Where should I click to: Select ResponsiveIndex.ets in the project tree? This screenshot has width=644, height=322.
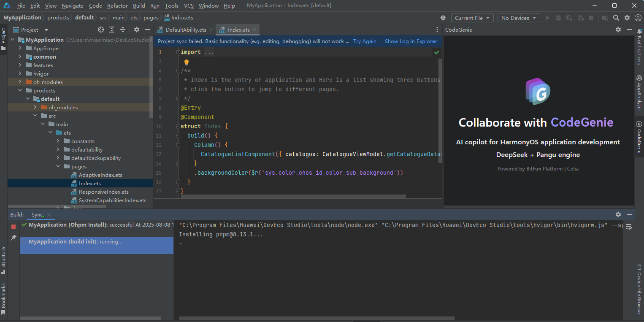coord(103,192)
